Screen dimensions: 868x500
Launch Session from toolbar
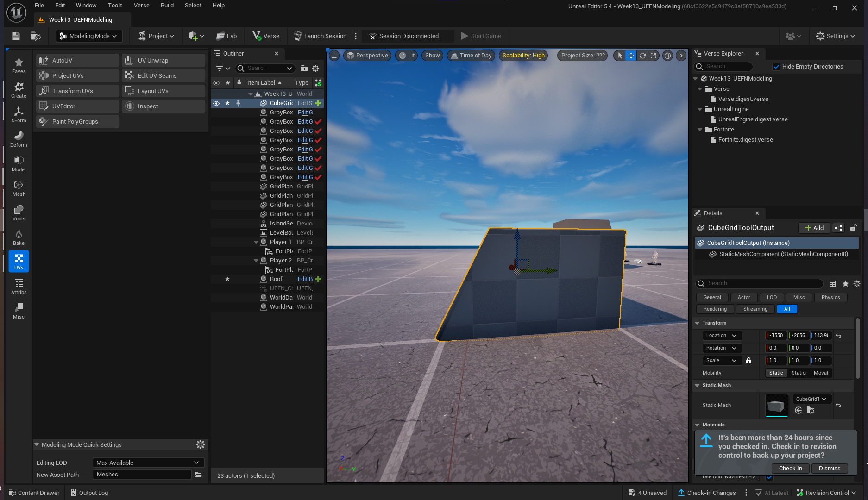(320, 36)
